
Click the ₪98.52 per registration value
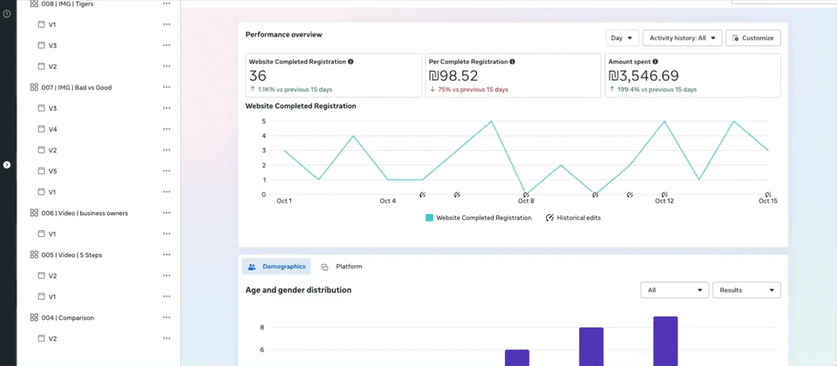coord(453,76)
